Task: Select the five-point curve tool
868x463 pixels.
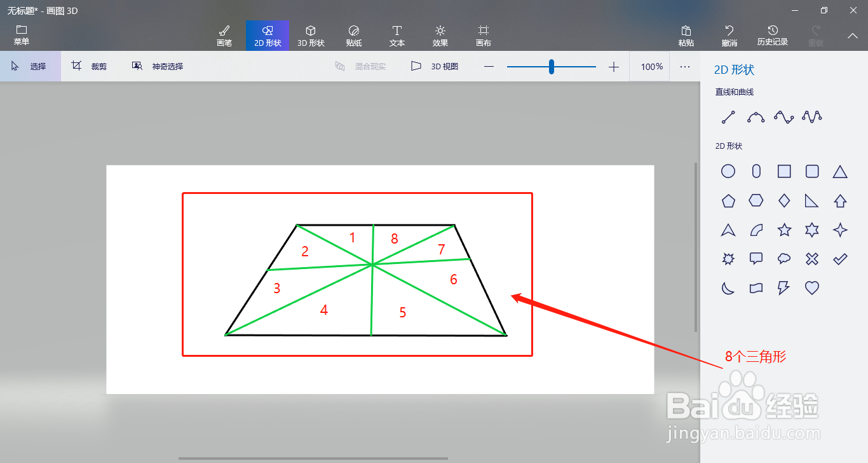Action: tap(812, 117)
